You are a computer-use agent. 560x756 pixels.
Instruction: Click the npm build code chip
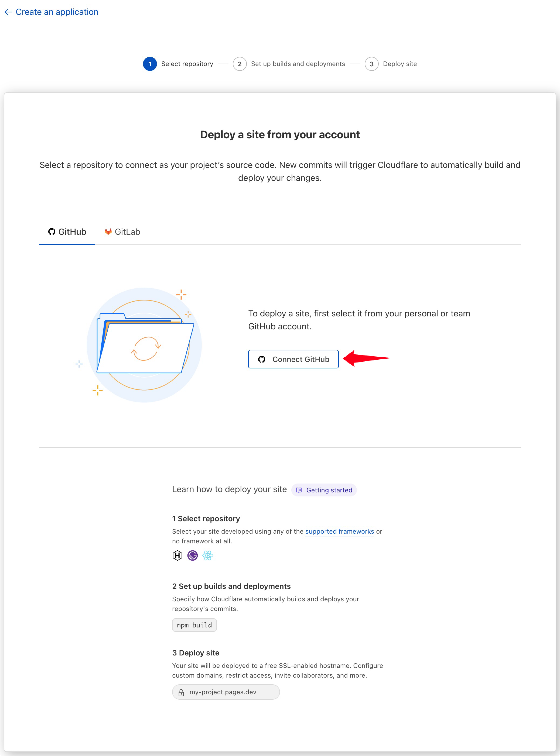coord(194,625)
